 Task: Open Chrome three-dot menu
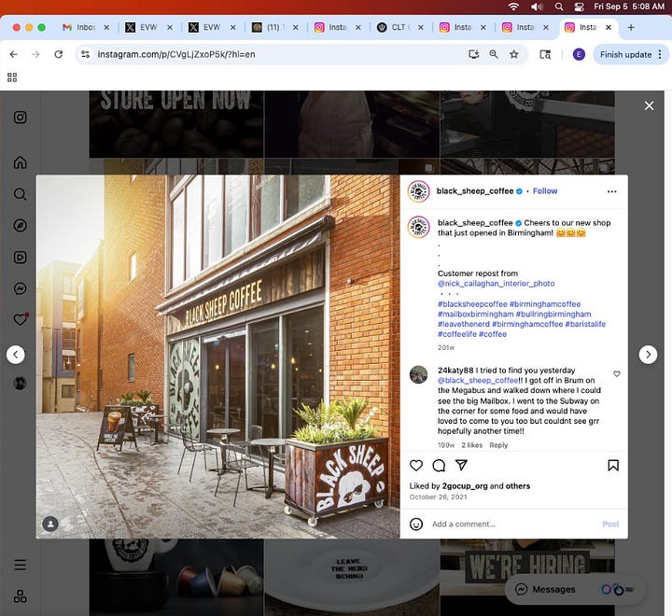pos(660,54)
